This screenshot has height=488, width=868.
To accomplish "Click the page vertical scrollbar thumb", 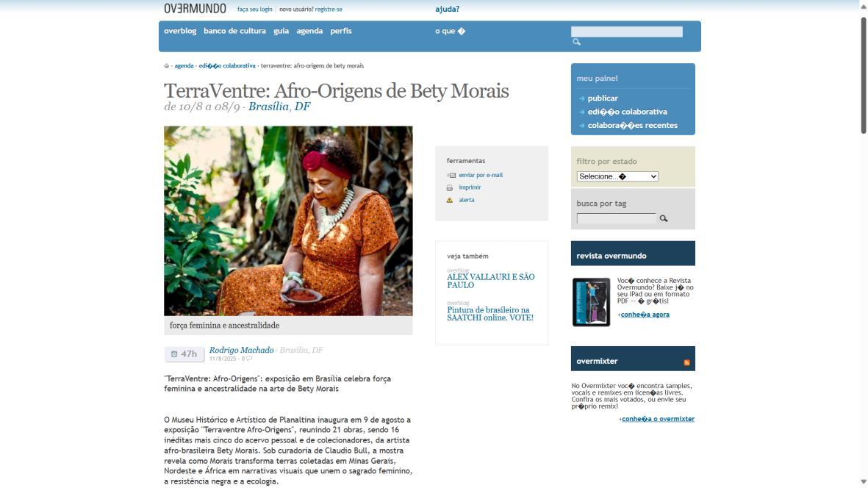I will coord(863,75).
